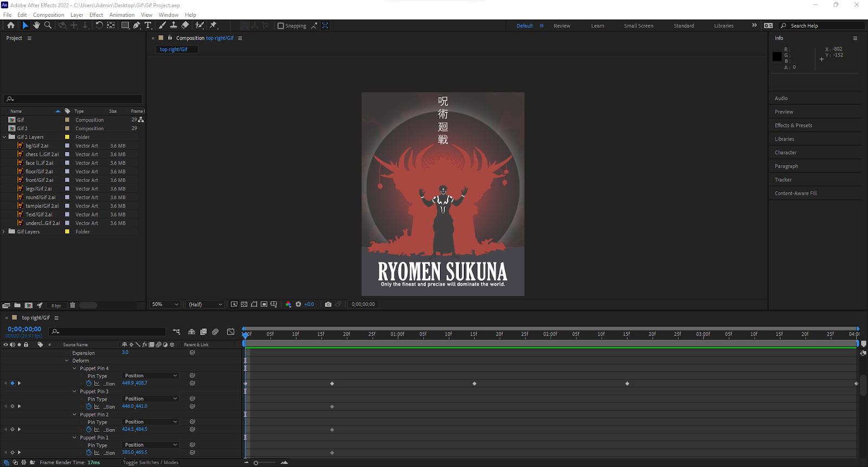868x467 pixels.
Task: Select the Rectangle shape tool
Action: (x=125, y=25)
